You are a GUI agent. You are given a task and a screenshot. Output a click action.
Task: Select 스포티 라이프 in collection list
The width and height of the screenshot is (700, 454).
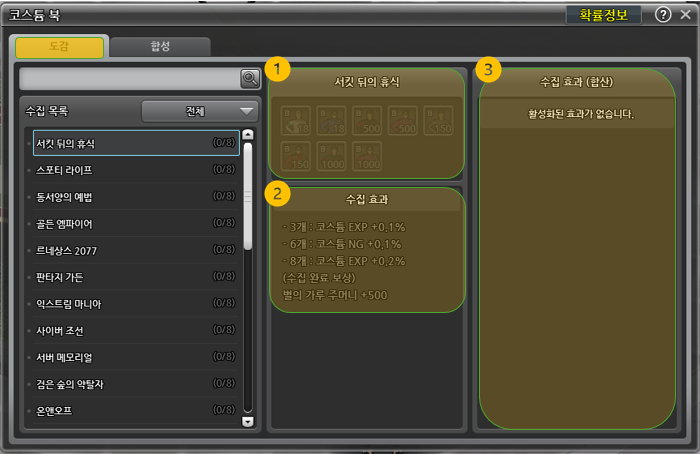(x=136, y=170)
